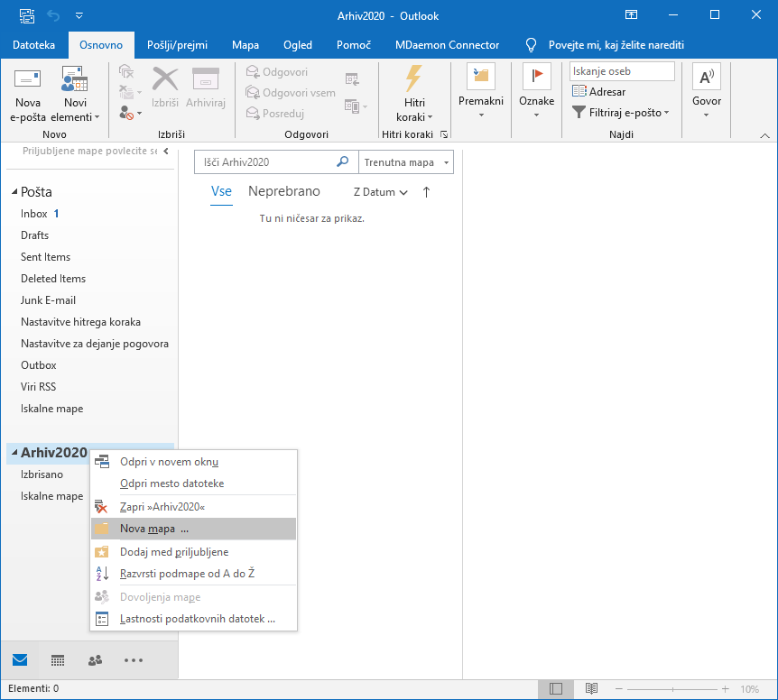Switch to Mail view envelope icon
The image size is (778, 700).
pyautogui.click(x=20, y=659)
